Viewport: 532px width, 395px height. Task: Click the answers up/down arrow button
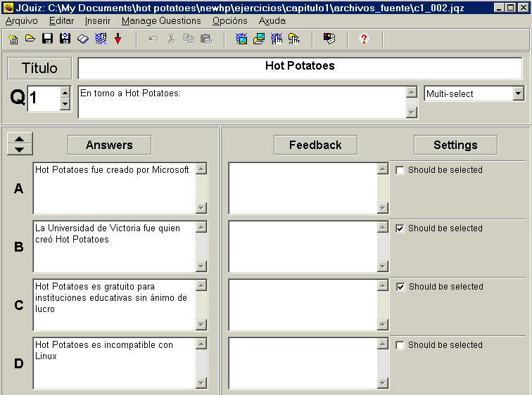[20, 144]
